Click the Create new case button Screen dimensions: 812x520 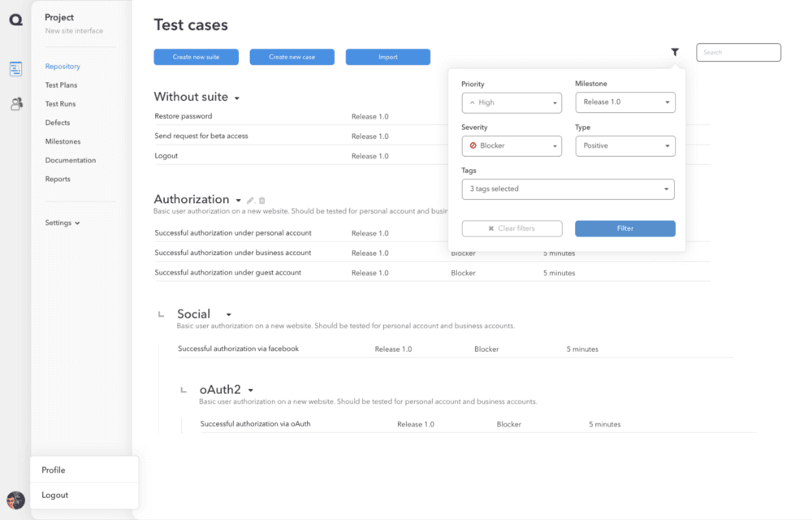(292, 57)
